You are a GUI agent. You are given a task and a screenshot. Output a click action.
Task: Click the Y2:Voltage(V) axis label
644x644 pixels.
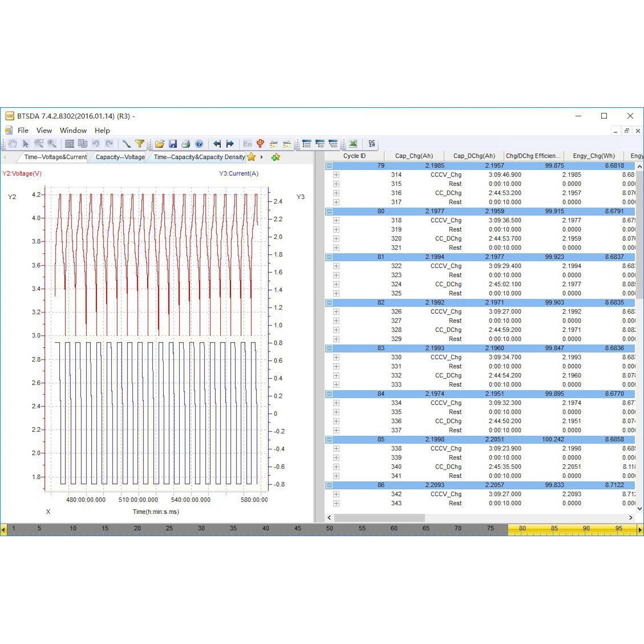(22, 173)
